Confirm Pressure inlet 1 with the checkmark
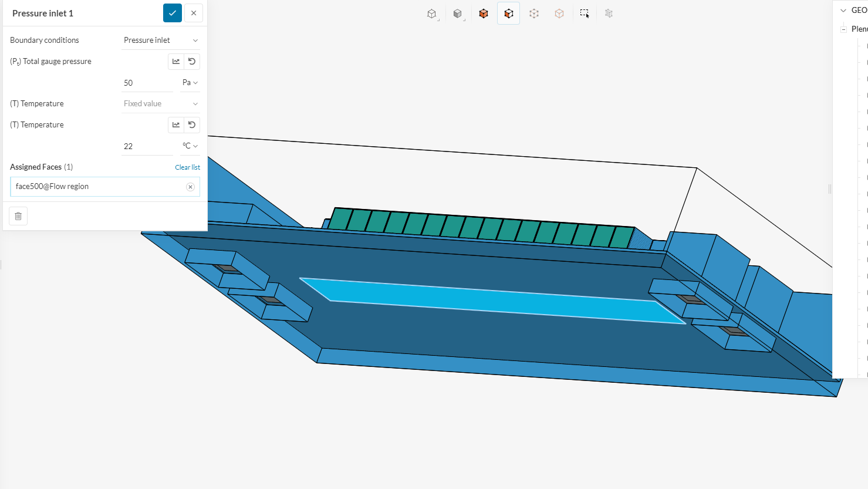This screenshot has height=489, width=868. [x=172, y=13]
